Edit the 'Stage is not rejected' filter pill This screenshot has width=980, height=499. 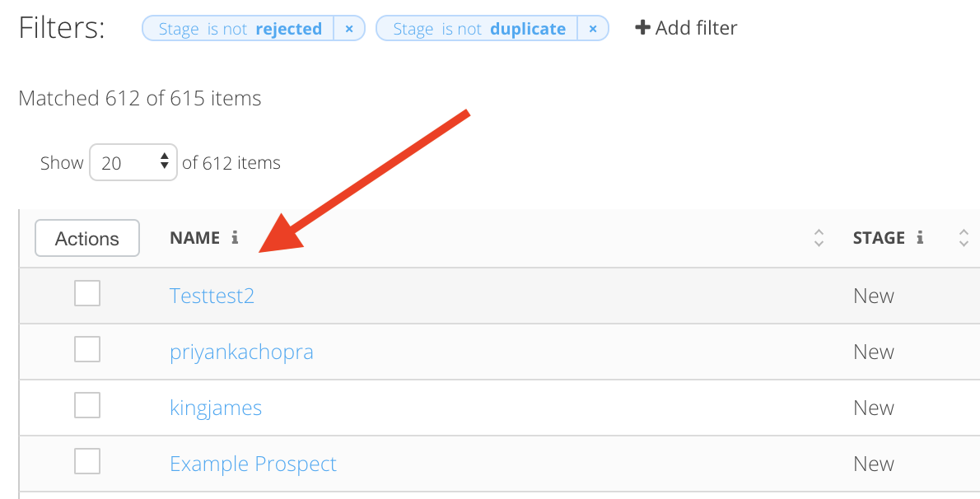pos(240,29)
